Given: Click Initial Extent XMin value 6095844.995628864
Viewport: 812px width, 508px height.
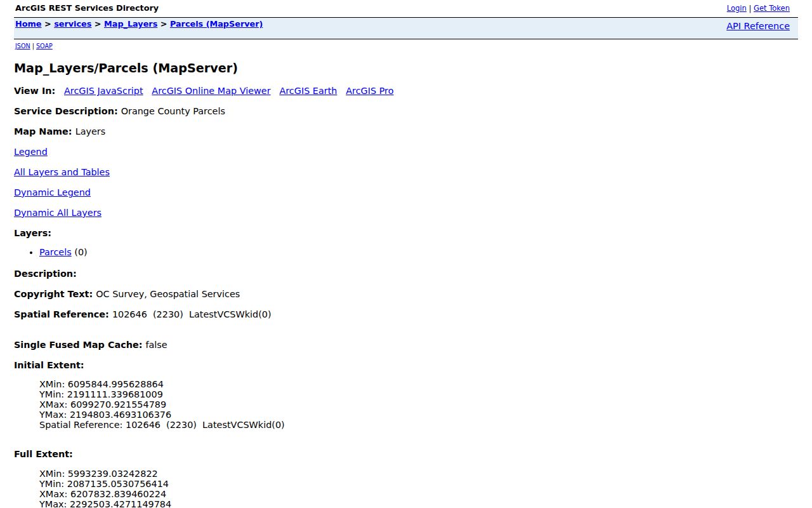Looking at the screenshot, I should (115, 384).
